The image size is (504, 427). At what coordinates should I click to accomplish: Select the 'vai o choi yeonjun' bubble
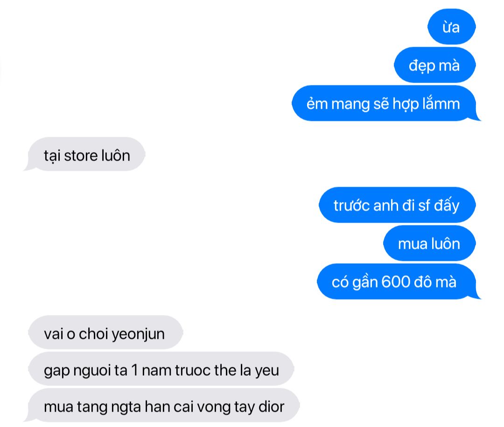[105, 332]
